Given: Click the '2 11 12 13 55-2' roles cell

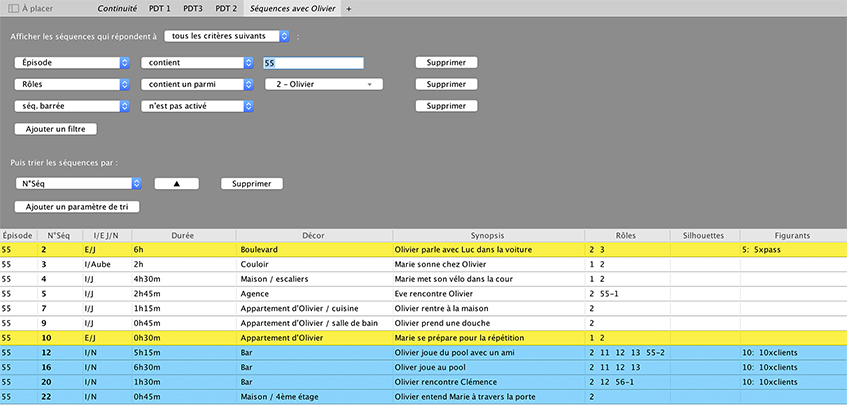Looking at the screenshot, I should point(627,353).
